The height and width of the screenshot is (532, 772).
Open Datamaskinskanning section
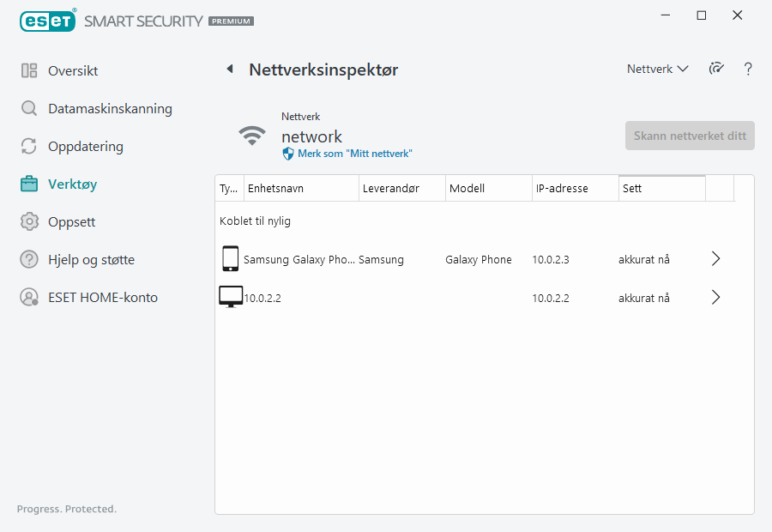point(110,109)
